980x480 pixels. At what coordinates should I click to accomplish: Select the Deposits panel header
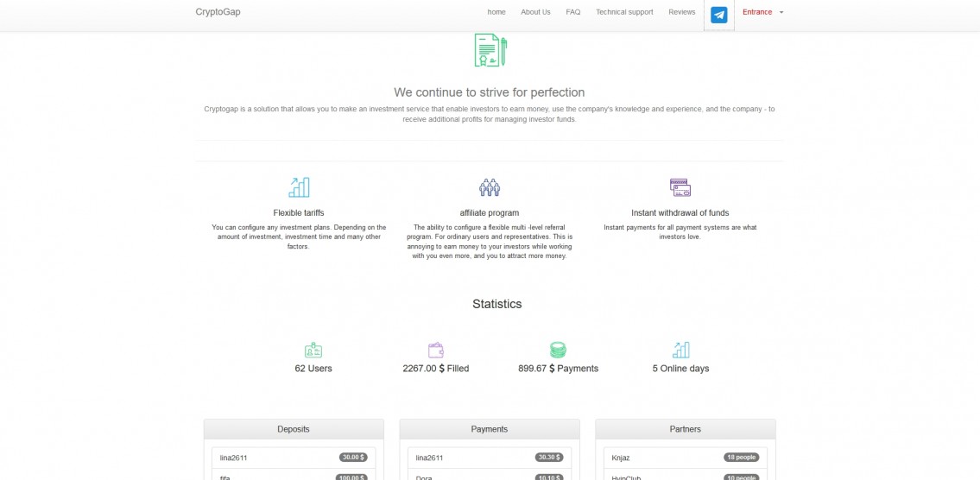pyautogui.click(x=294, y=429)
